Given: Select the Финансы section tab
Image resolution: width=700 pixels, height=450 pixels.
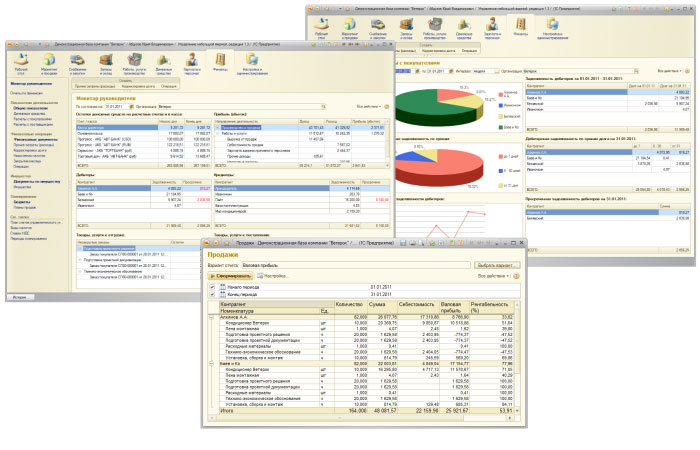Looking at the screenshot, I should pos(219,65).
